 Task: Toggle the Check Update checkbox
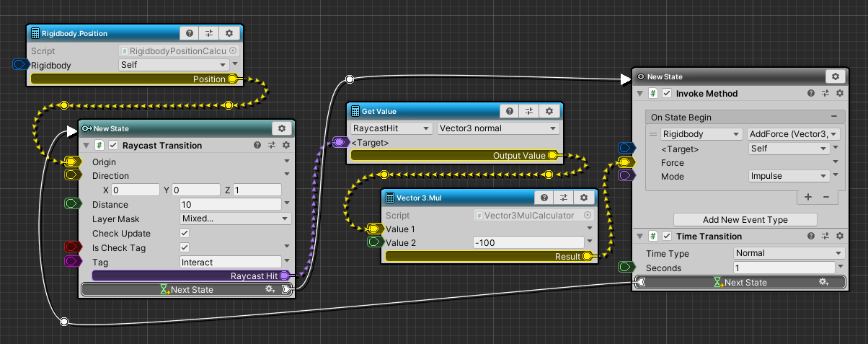tap(185, 233)
